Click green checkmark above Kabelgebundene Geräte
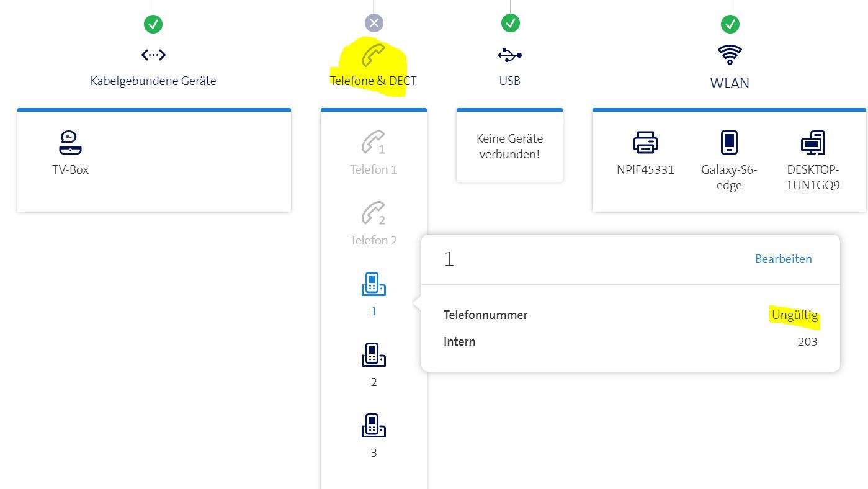The image size is (868, 489). 153,24
